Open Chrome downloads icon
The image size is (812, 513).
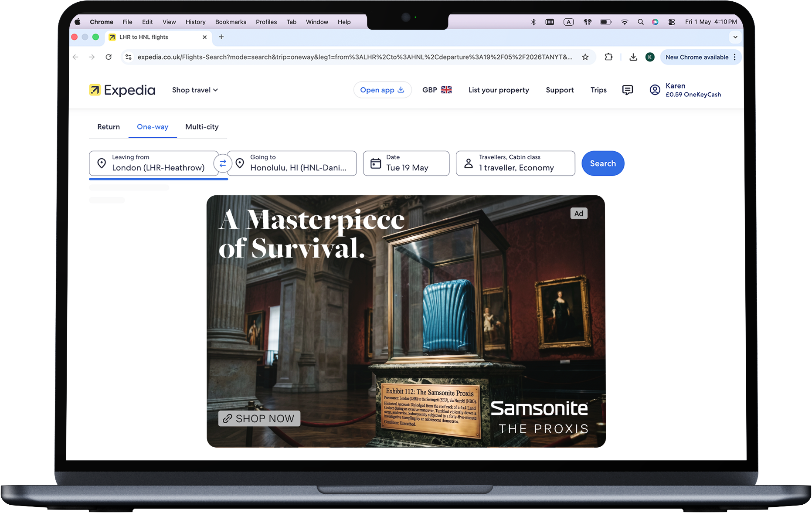633,57
